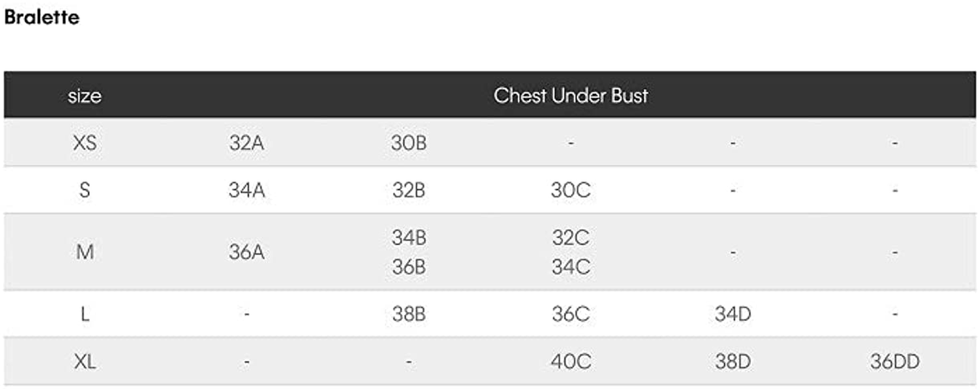Select the 36B value
980x389 pixels.
coord(408,267)
